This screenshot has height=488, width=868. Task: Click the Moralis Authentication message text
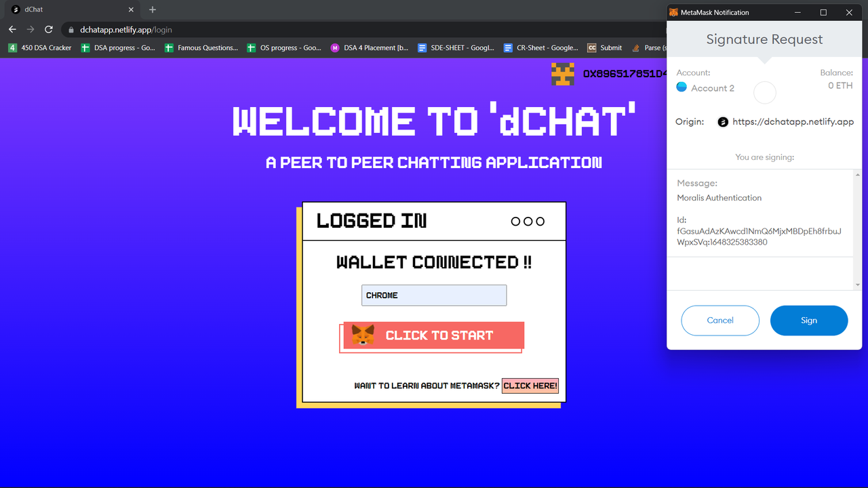719,198
